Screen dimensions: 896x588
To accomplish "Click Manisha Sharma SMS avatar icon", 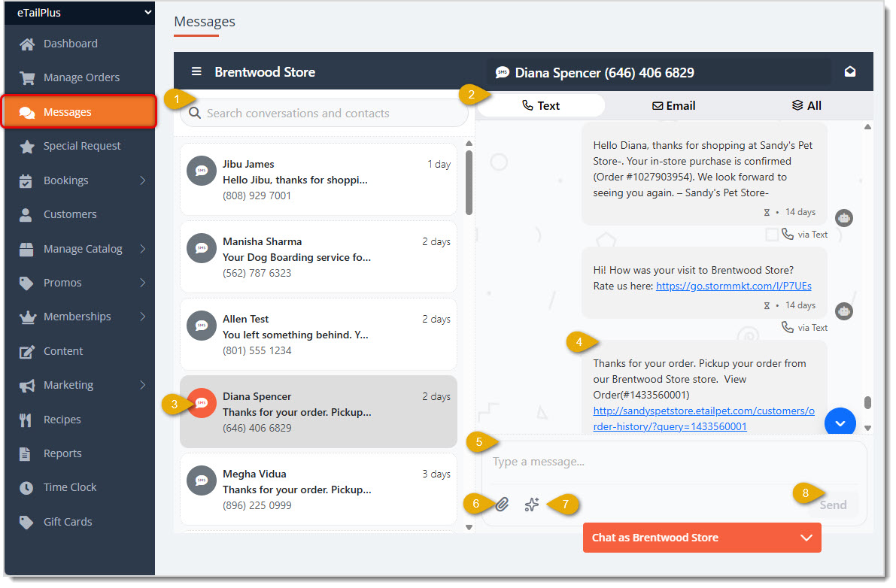I will click(x=202, y=248).
